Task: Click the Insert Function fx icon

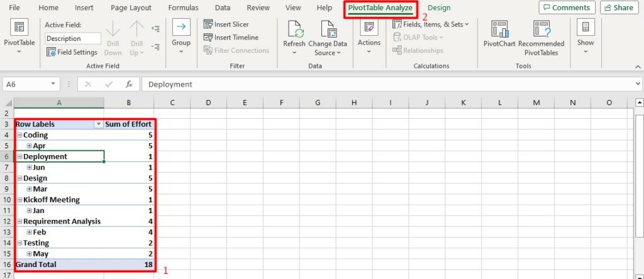Action: point(129,84)
